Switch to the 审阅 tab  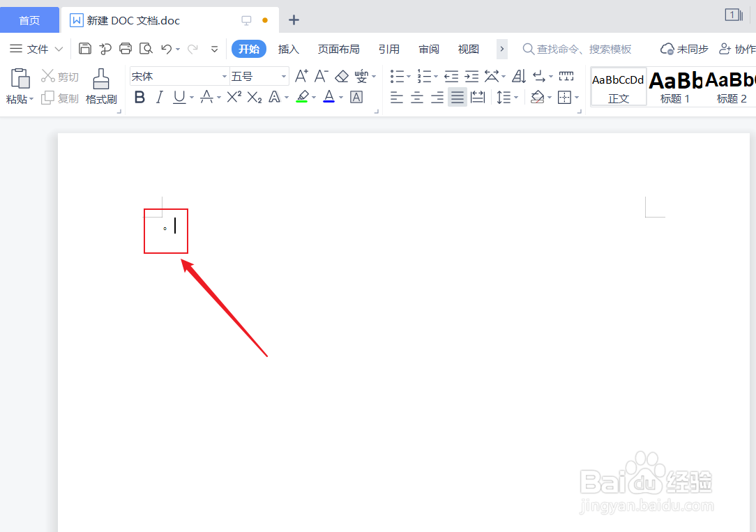[429, 49]
